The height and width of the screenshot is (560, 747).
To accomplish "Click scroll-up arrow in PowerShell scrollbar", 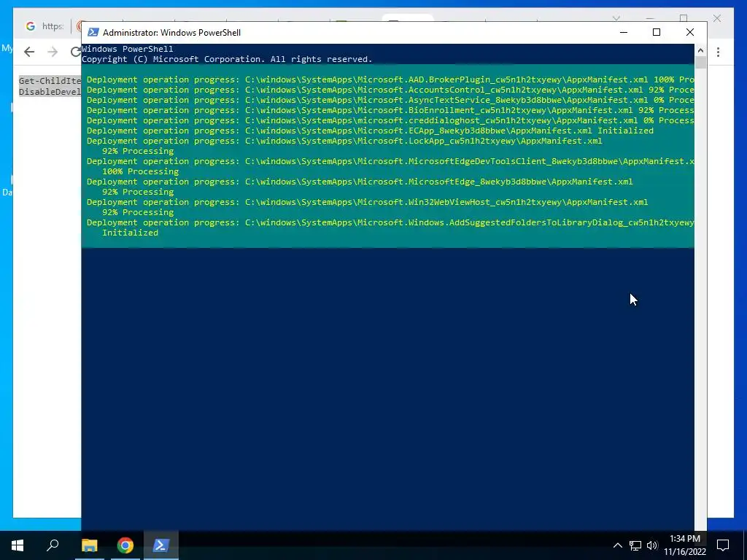I will coord(700,50).
